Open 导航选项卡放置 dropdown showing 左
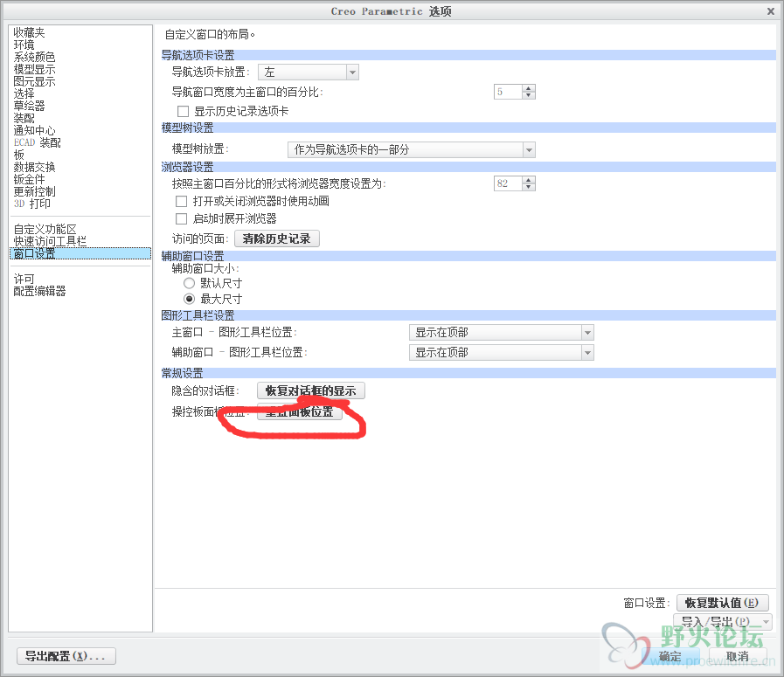The width and height of the screenshot is (784, 677). 308,73
